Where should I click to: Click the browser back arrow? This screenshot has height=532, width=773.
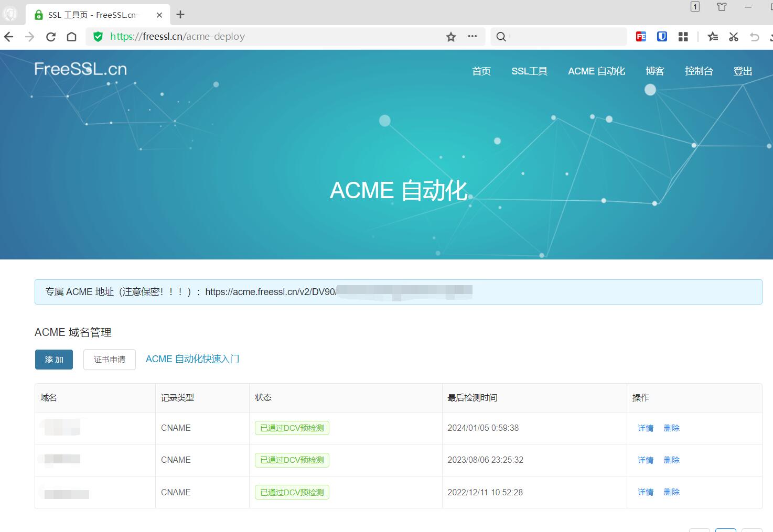[9, 37]
